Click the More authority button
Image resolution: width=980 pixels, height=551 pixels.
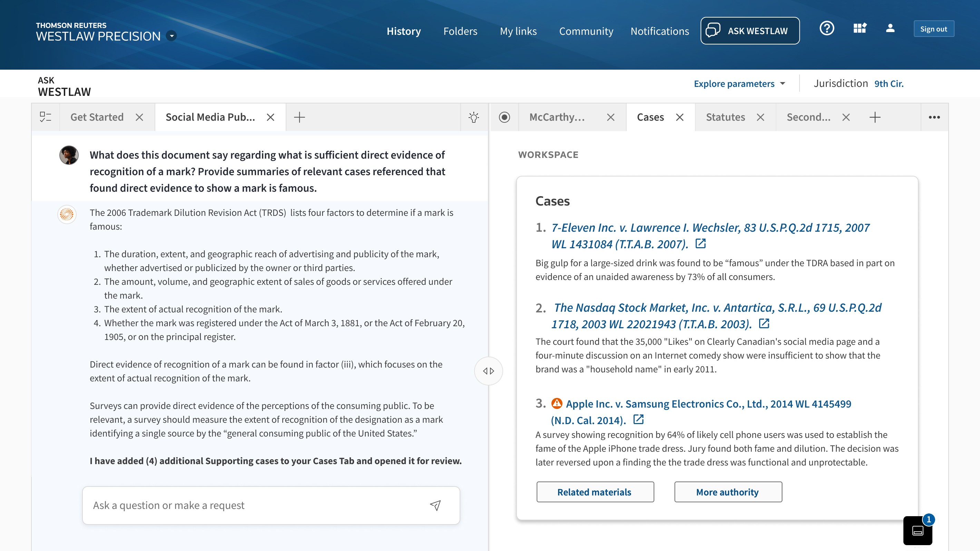pyautogui.click(x=728, y=492)
